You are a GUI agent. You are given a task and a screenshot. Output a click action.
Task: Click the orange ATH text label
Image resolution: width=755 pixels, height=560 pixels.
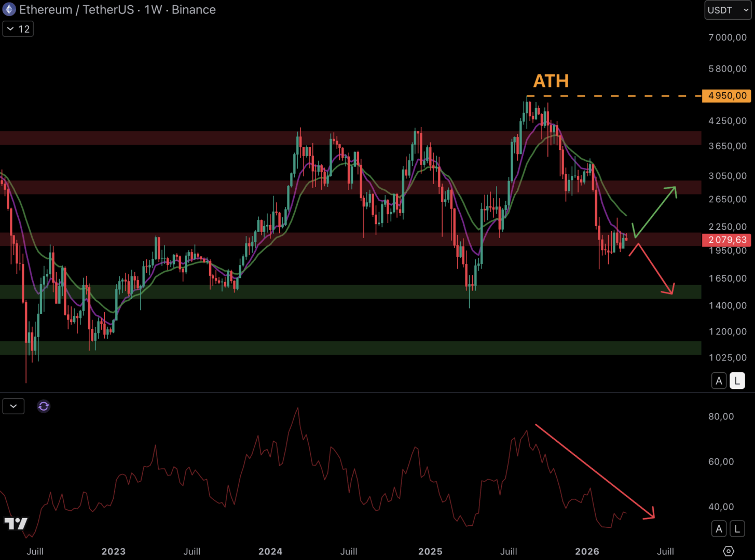(551, 81)
